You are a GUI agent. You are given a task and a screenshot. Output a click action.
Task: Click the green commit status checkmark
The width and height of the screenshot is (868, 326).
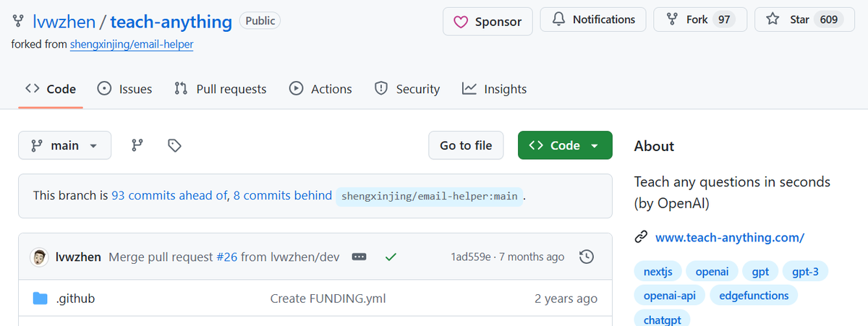(x=391, y=257)
